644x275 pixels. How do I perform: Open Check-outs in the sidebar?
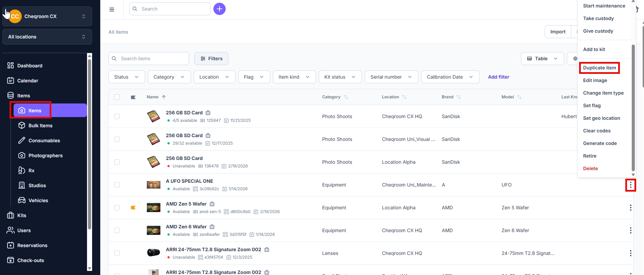[x=31, y=260]
